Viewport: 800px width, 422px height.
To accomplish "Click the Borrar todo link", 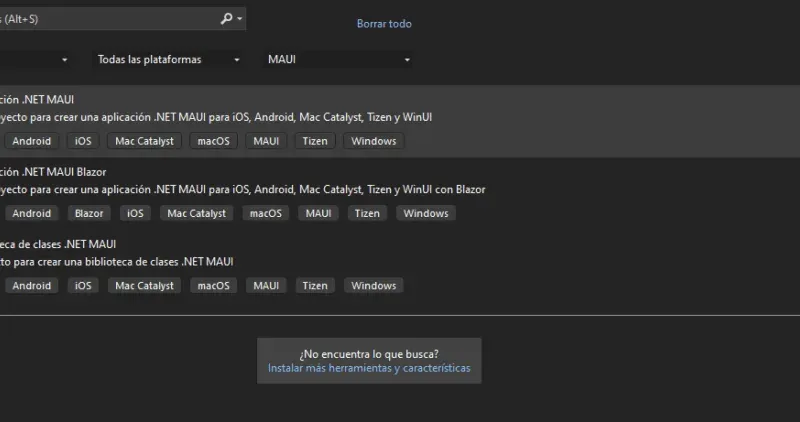I will (x=384, y=24).
